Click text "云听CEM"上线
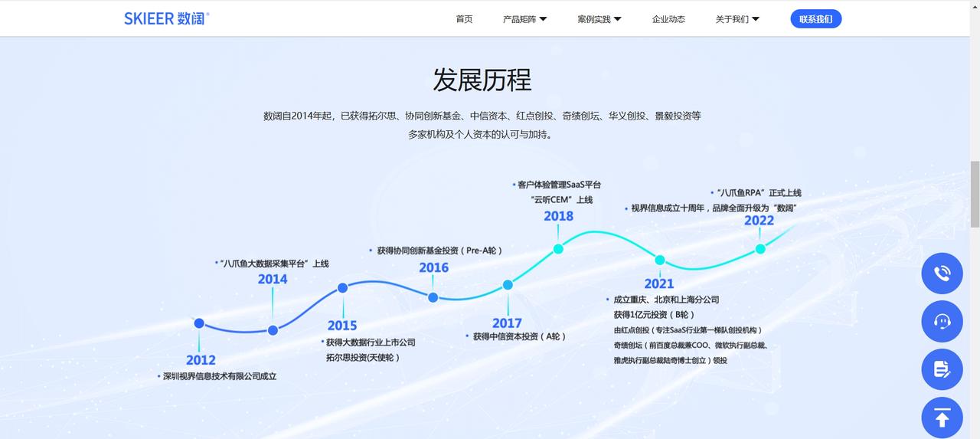The width and height of the screenshot is (980, 439). pyautogui.click(x=562, y=199)
